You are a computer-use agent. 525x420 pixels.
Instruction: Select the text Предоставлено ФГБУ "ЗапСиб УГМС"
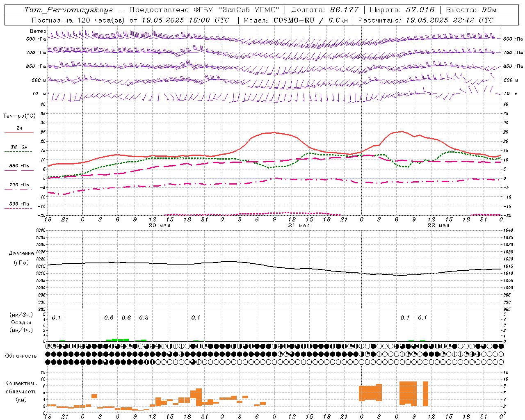click(204, 10)
